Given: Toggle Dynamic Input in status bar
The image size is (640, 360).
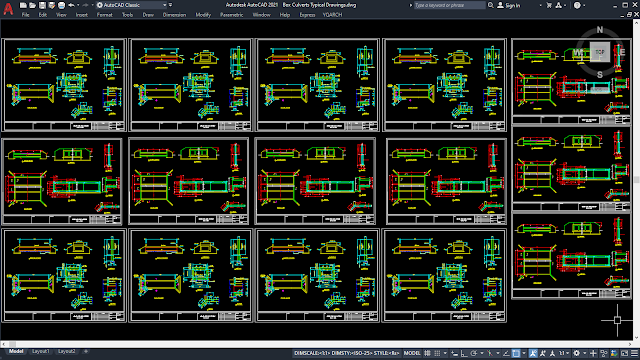Looking at the screenshot, I should click(454, 353).
